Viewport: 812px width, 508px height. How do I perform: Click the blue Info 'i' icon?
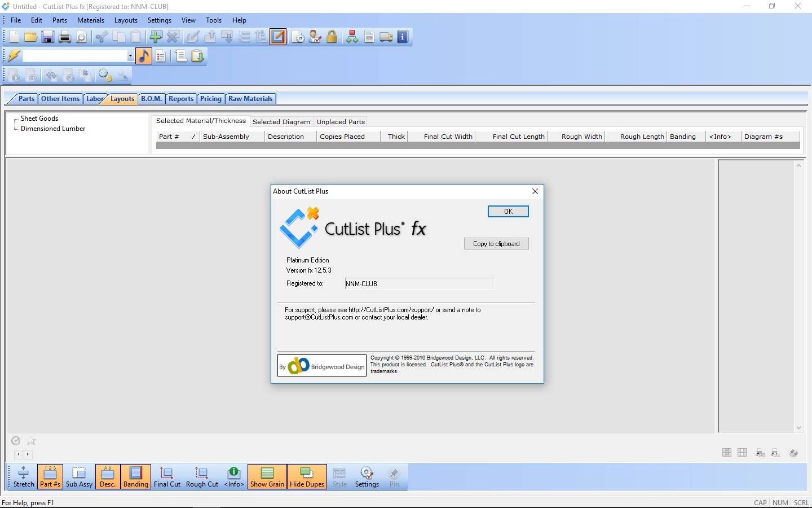(x=403, y=37)
